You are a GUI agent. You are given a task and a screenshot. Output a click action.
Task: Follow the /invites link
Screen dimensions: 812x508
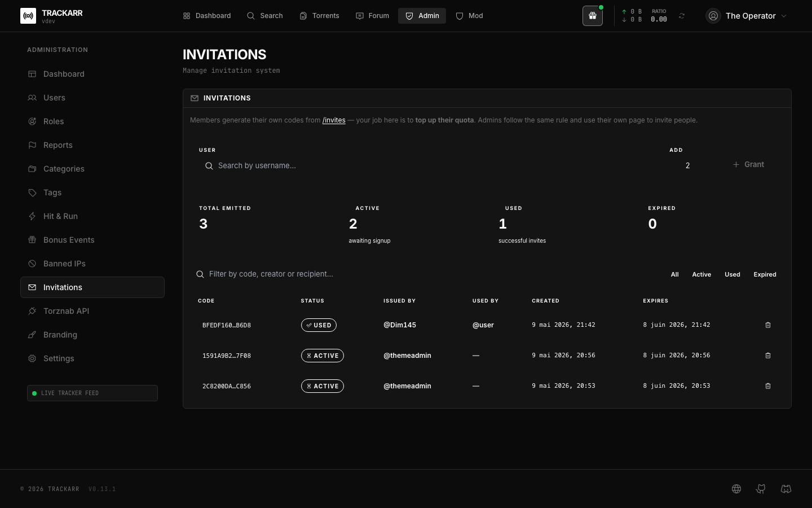pos(334,120)
